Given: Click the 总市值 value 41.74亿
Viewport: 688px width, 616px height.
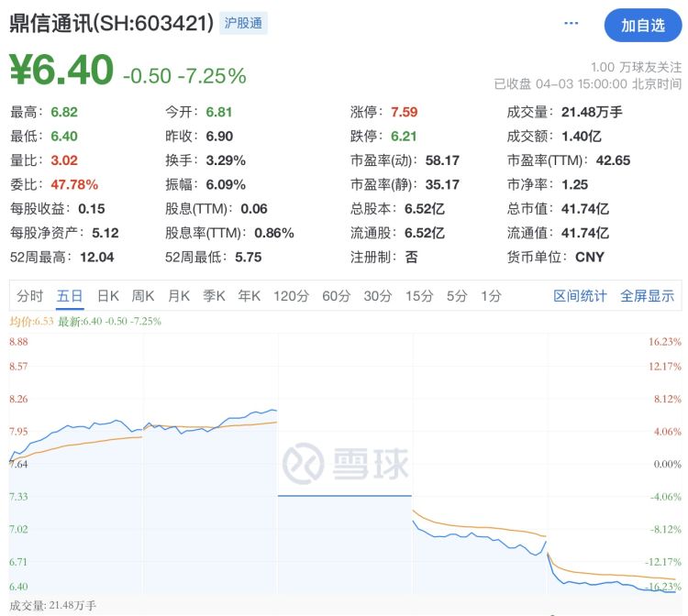Looking at the screenshot, I should pyautogui.click(x=585, y=209).
